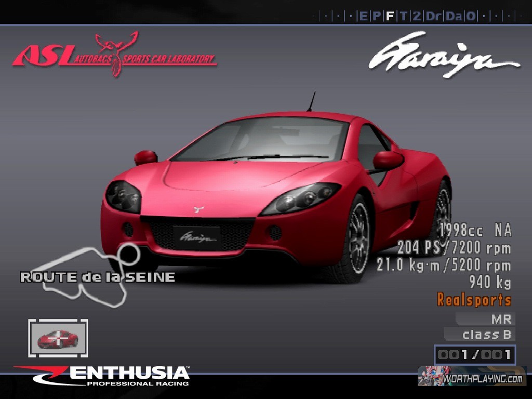
Task: Select the red car thumbnail in the selector frame
Action: coord(58,339)
